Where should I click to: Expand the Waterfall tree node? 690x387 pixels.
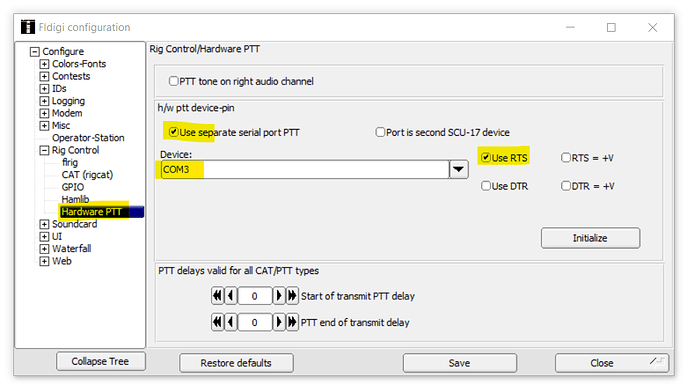tap(44, 249)
